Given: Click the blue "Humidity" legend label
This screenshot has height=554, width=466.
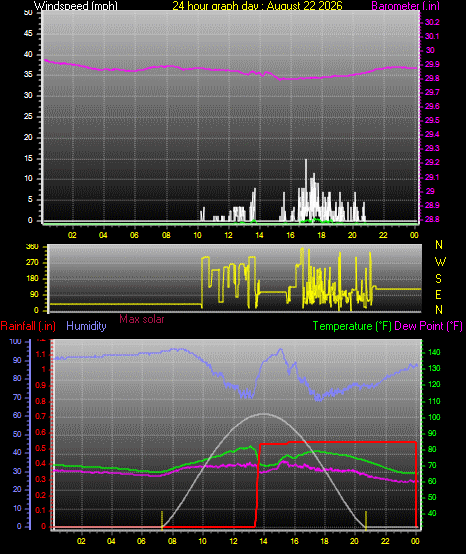Looking at the screenshot, I should [86, 326].
